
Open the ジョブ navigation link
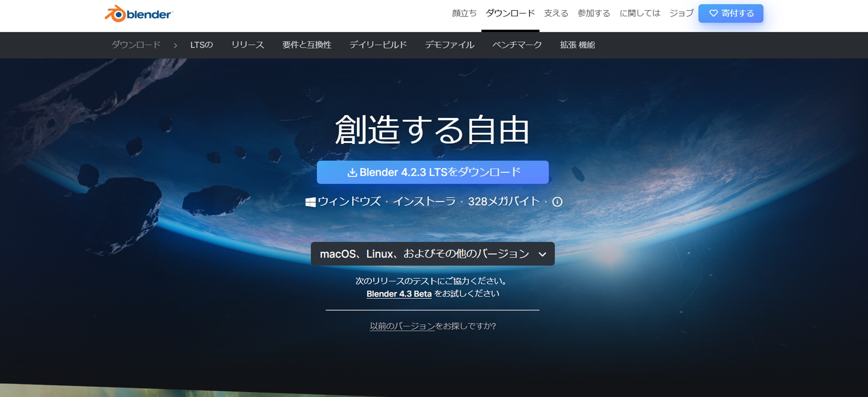681,13
